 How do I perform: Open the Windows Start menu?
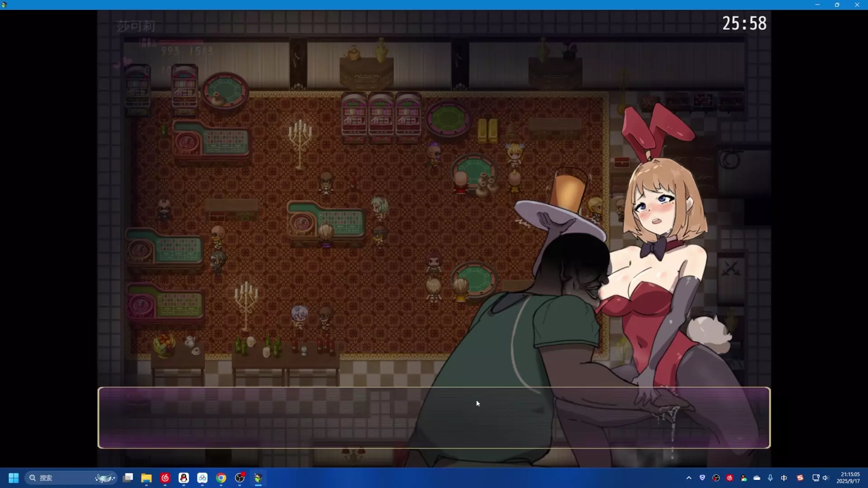pyautogui.click(x=14, y=478)
